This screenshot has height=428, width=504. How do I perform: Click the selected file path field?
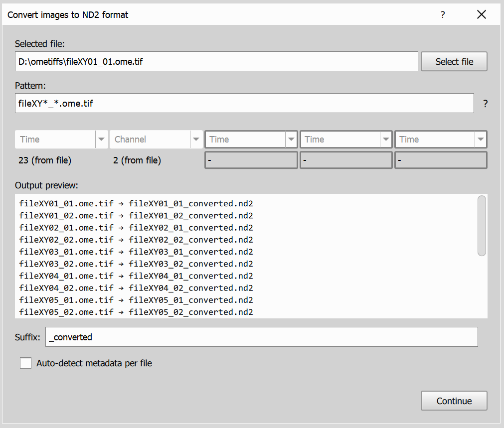coord(216,61)
